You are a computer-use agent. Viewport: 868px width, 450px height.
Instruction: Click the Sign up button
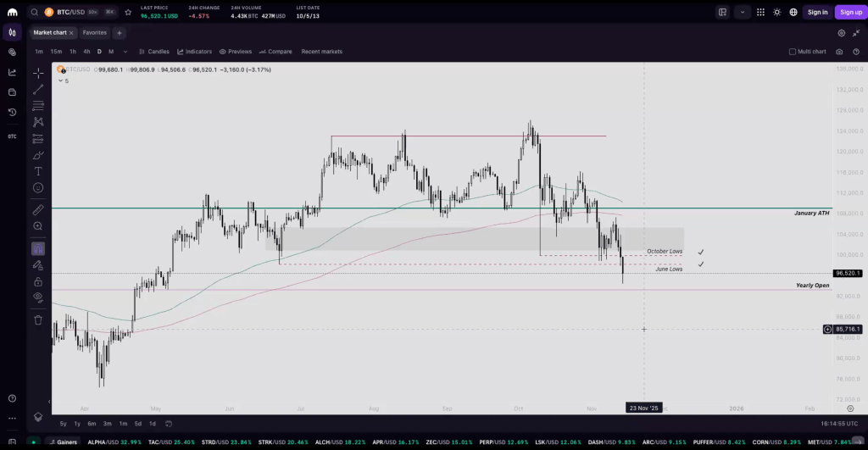point(850,12)
